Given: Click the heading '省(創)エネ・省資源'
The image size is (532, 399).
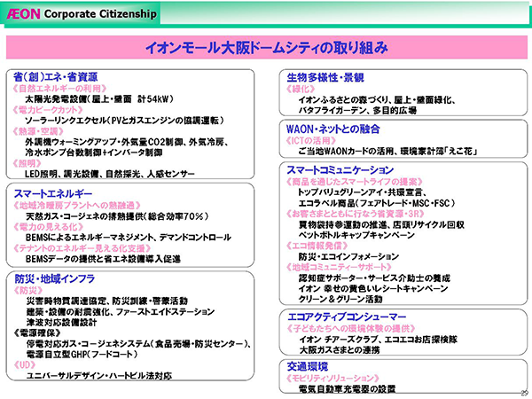Looking at the screenshot, I should [x=55, y=77].
